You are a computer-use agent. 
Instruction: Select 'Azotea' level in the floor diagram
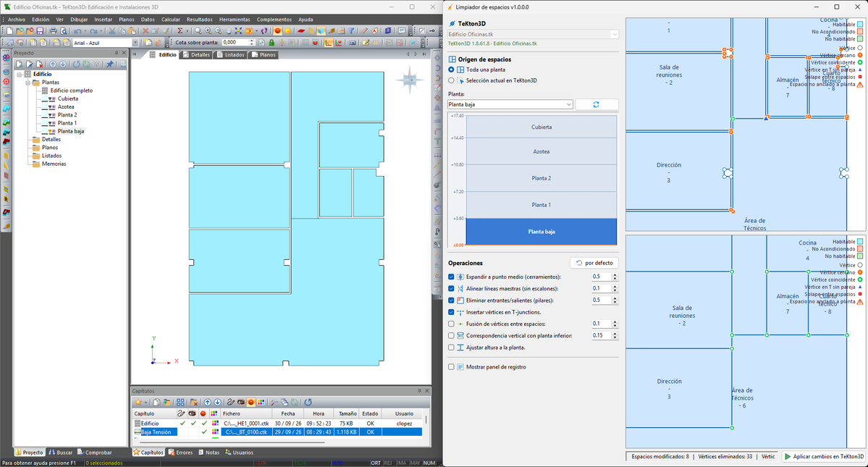[x=542, y=151]
